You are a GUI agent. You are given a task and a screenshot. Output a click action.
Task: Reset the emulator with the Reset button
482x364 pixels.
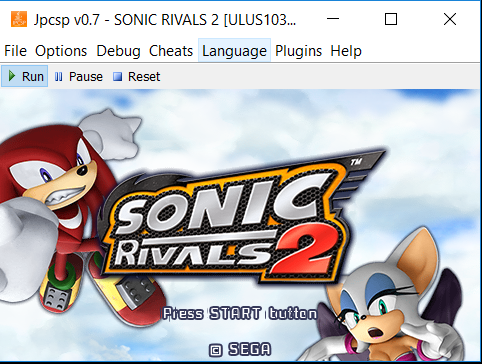click(x=137, y=77)
